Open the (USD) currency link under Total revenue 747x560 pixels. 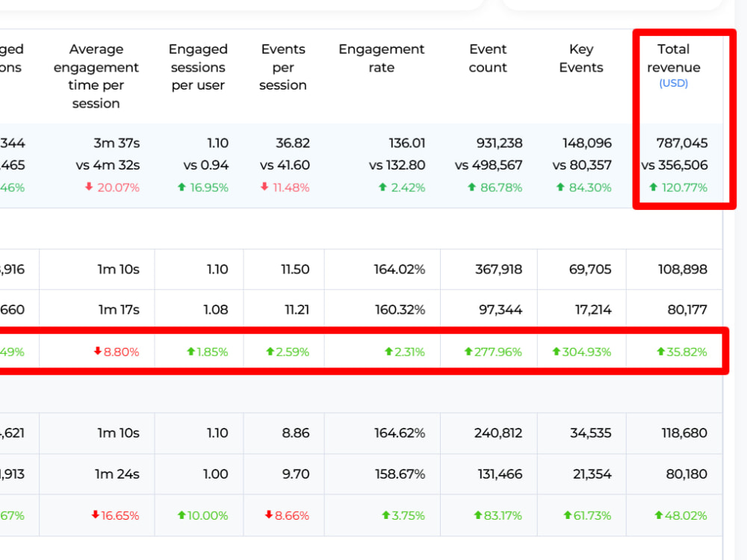tap(674, 84)
